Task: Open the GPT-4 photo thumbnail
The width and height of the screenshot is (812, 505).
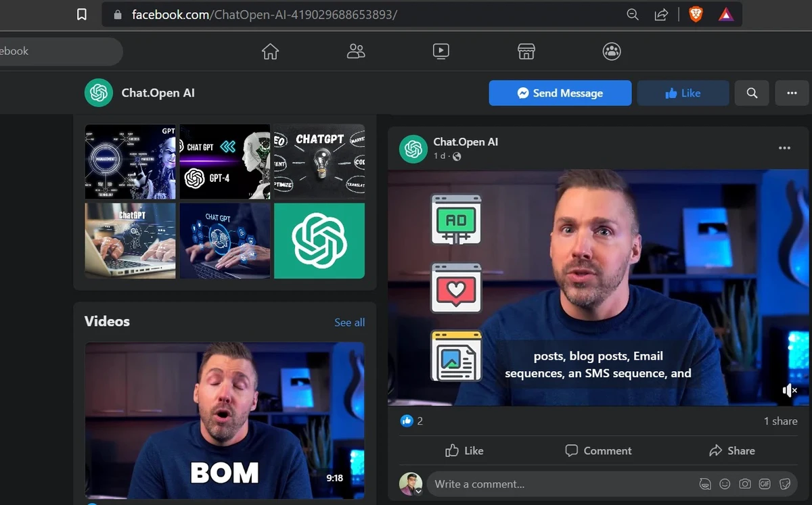Action: click(x=224, y=162)
